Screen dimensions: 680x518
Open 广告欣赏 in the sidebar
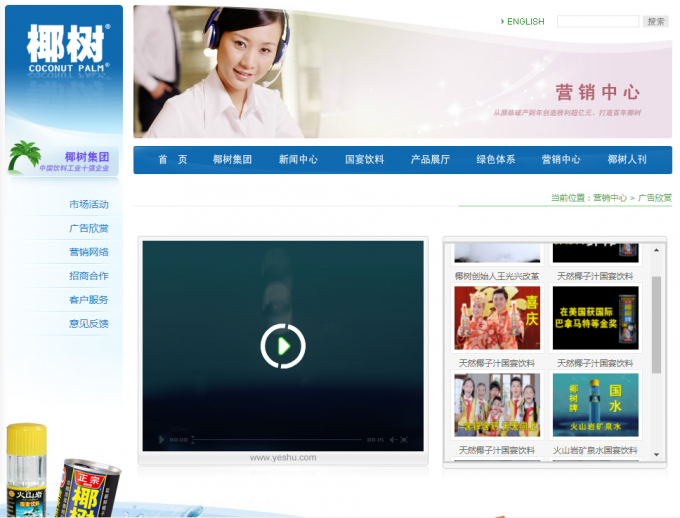88,228
